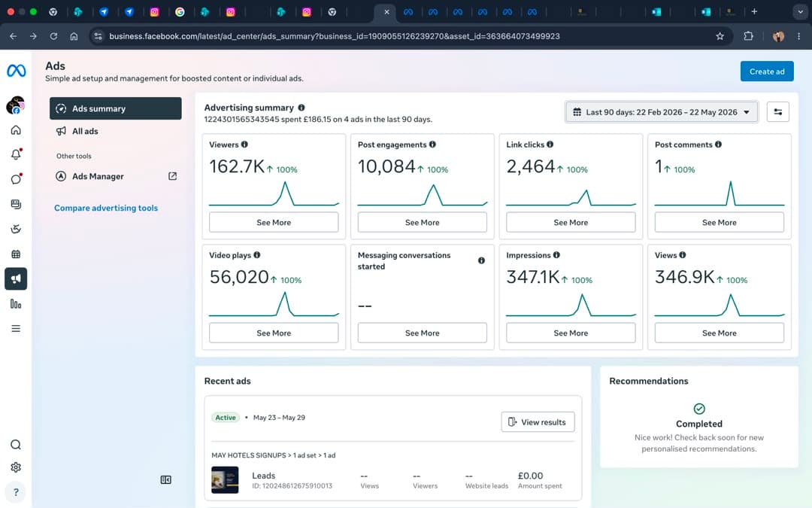Click the Viewers info icon

[244, 144]
